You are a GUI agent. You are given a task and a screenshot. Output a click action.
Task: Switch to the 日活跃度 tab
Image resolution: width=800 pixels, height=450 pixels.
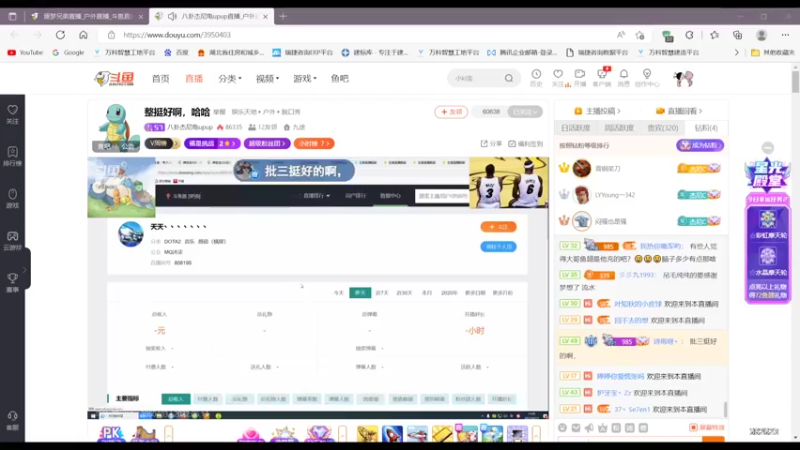pos(576,128)
